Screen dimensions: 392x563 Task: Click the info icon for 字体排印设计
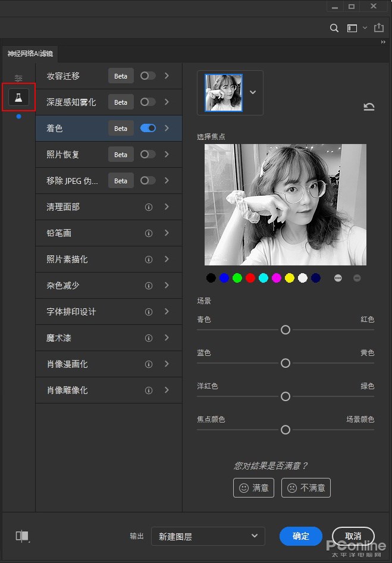click(149, 312)
